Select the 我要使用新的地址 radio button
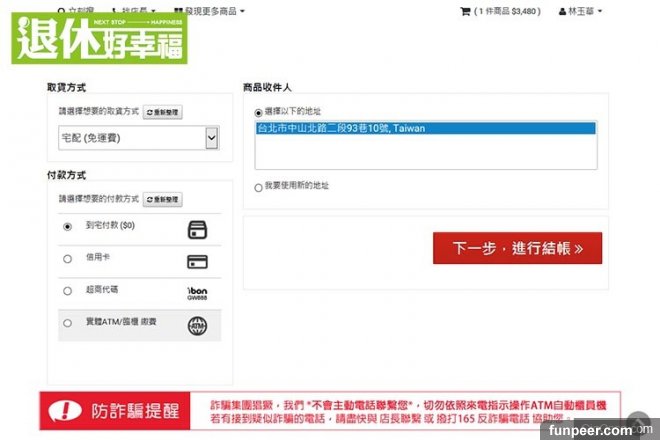This screenshot has height=440, width=660. click(x=258, y=187)
